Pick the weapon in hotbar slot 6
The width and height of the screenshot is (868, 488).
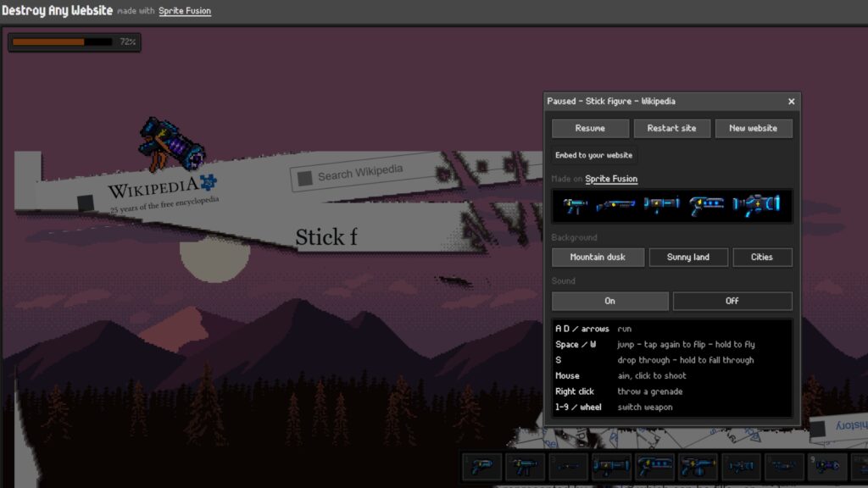coord(698,466)
